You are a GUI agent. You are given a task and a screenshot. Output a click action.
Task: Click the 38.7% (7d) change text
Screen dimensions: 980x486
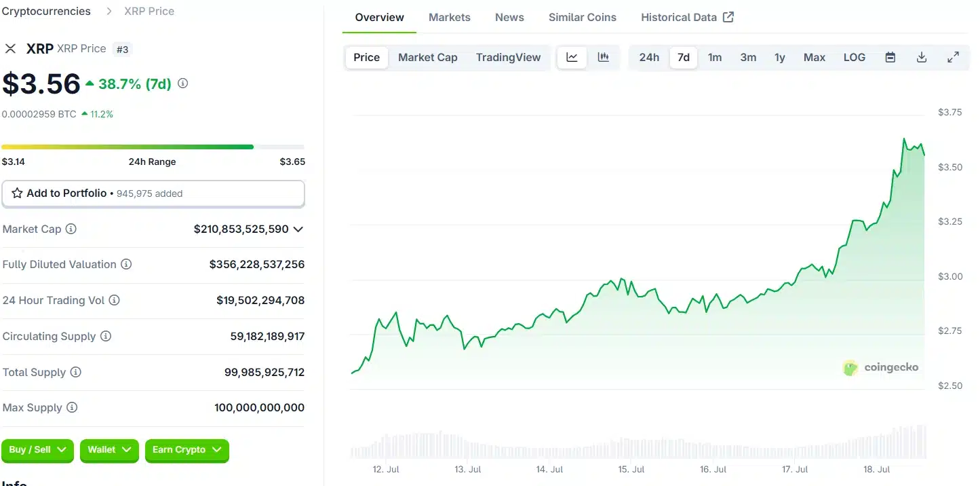135,84
